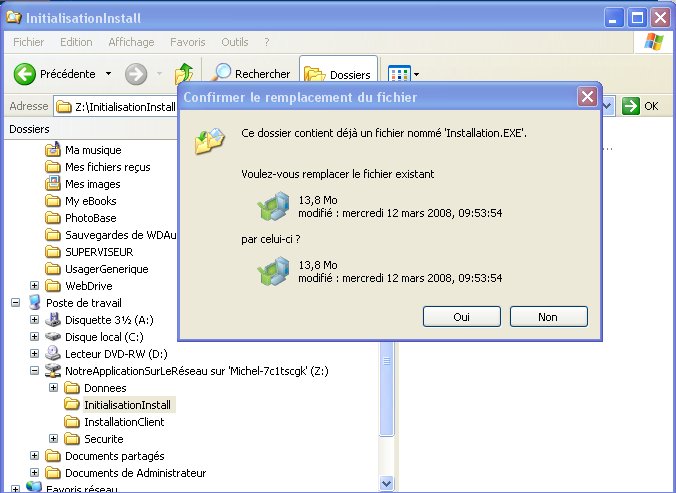The height and width of the screenshot is (493, 676).
Task: Open the Fichier menu
Action: (28, 42)
